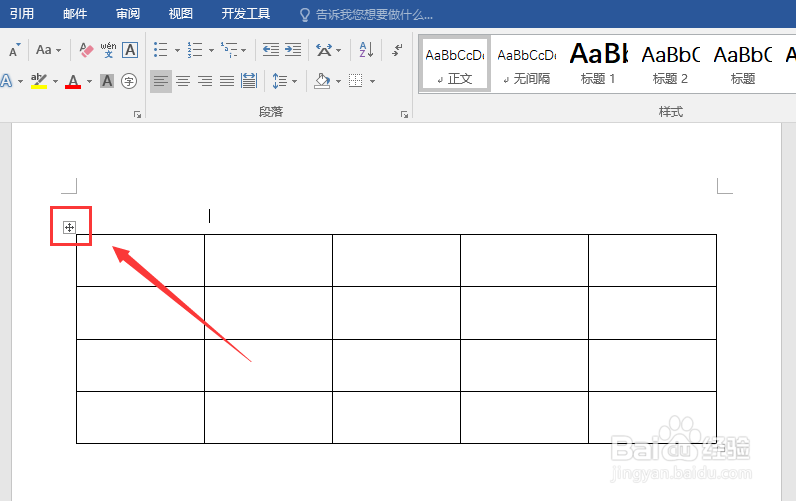Switch to the 视图 tab
Viewport: 796px width, 501px height.
point(181,14)
